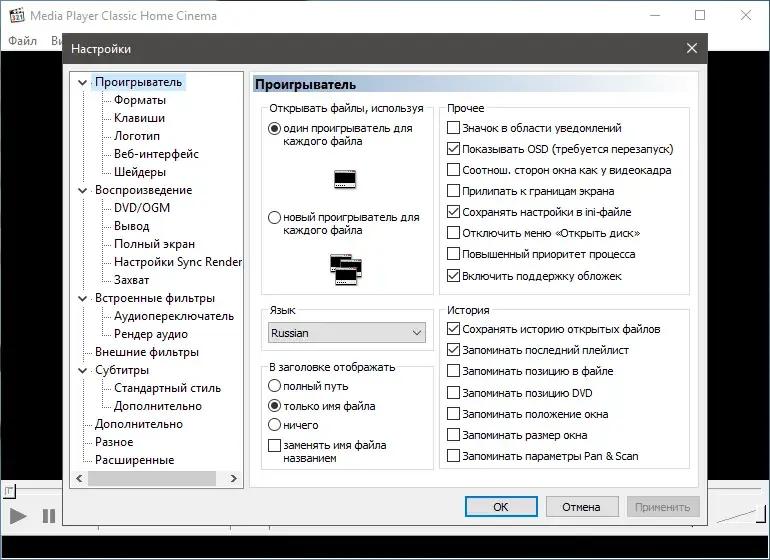Image resolution: width=770 pixels, height=560 pixels.
Task: Enable 'Запоминать параметры Pan & Scan' checkbox
Action: pos(453,456)
